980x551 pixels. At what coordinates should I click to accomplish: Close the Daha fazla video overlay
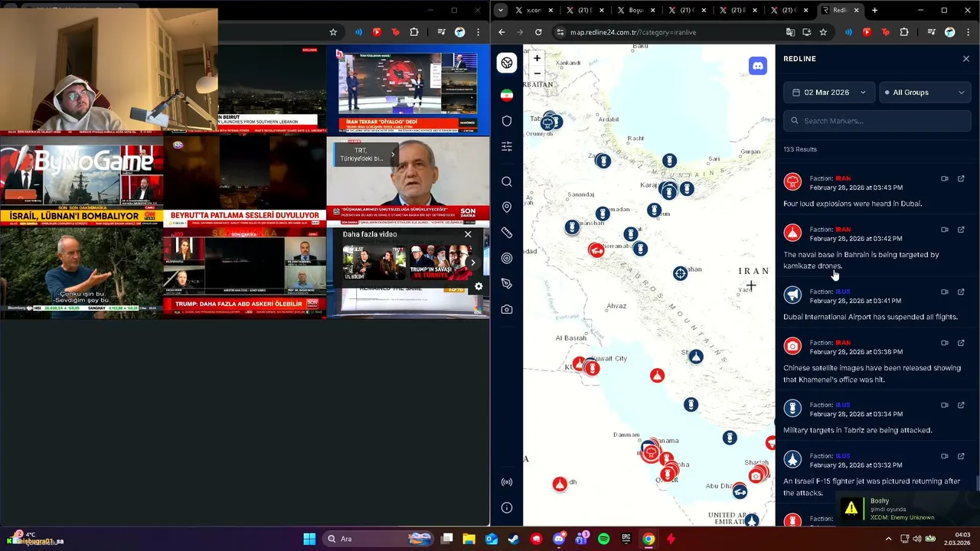[x=468, y=234]
